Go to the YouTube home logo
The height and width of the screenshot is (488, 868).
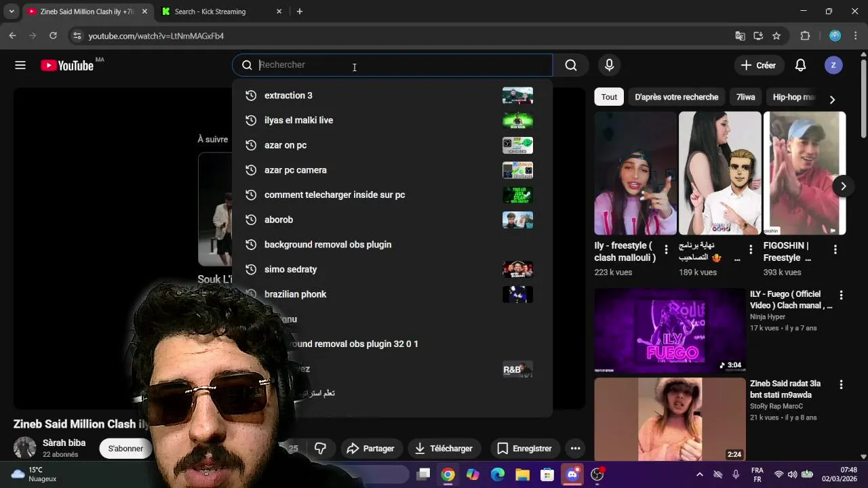(67, 65)
